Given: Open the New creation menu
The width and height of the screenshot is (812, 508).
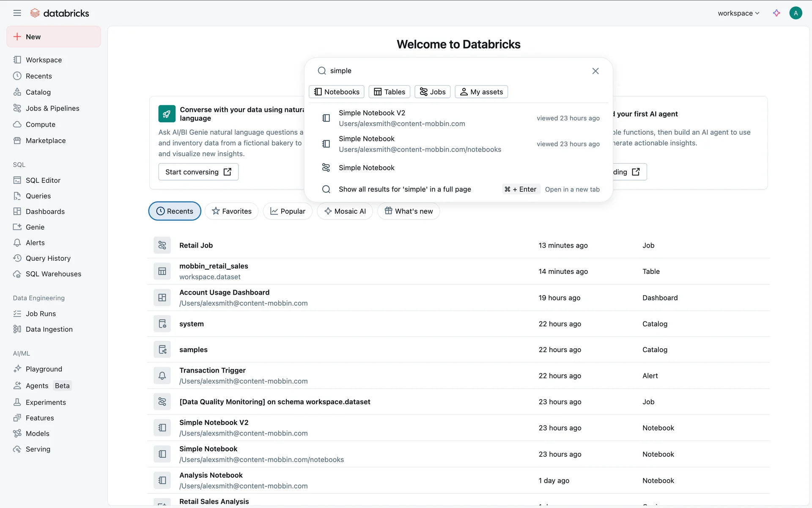Looking at the screenshot, I should [54, 37].
